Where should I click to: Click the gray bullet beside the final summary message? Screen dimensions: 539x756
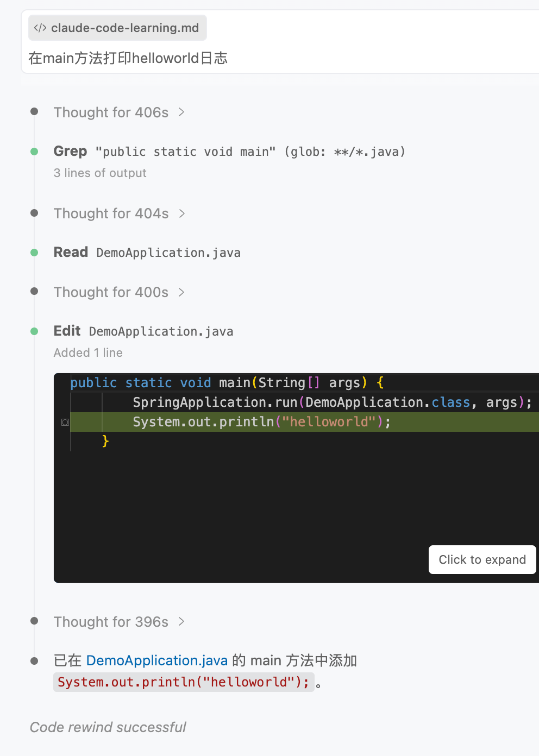click(34, 661)
